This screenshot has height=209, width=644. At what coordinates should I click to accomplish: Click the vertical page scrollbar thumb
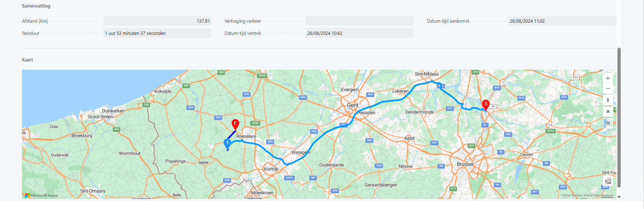click(619, 117)
